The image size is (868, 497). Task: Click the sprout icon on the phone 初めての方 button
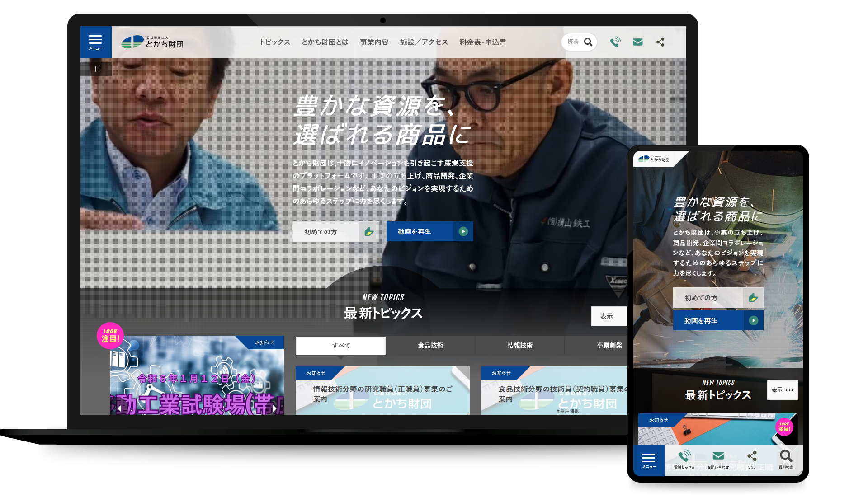tap(753, 298)
